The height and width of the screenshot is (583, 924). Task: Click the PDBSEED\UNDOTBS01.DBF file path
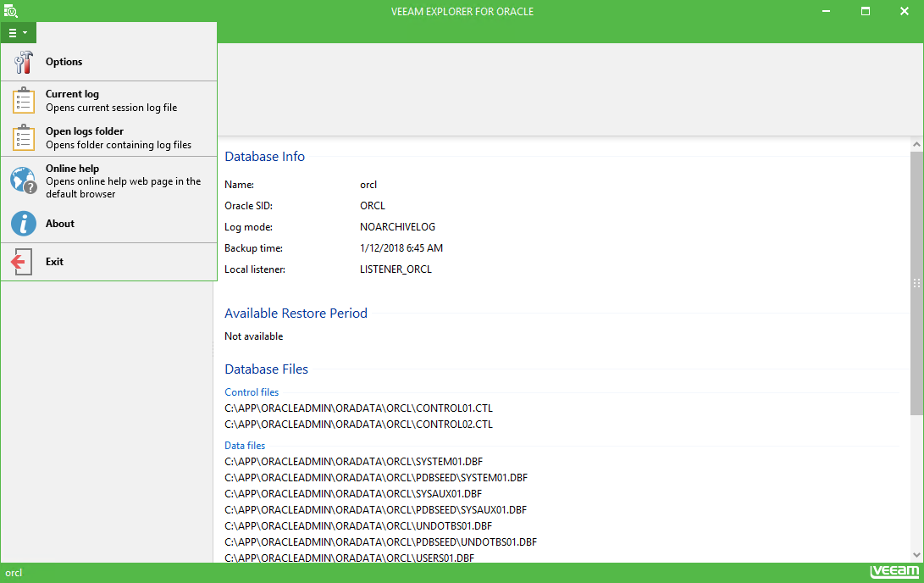[380, 542]
